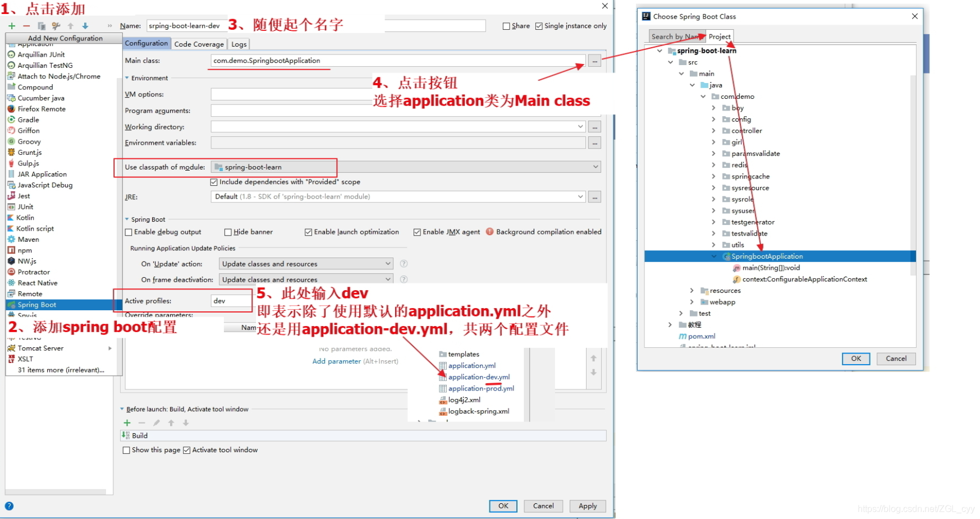Click help icon beside Update action

(x=404, y=264)
